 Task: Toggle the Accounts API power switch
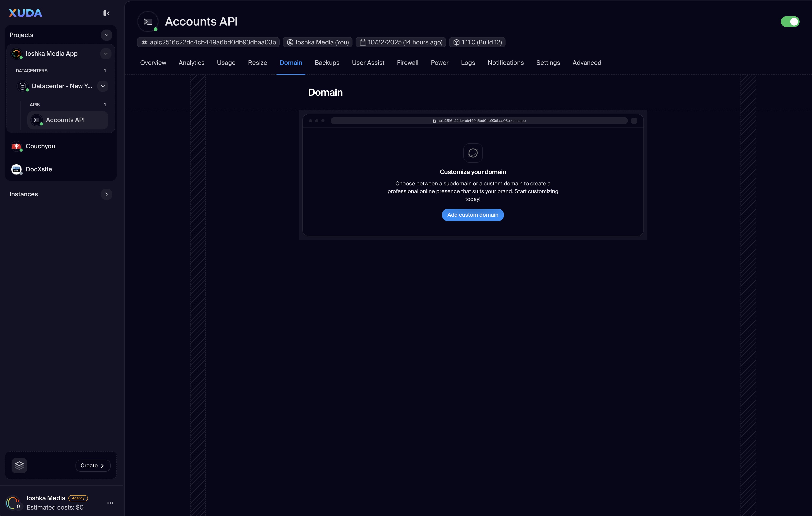pos(790,22)
